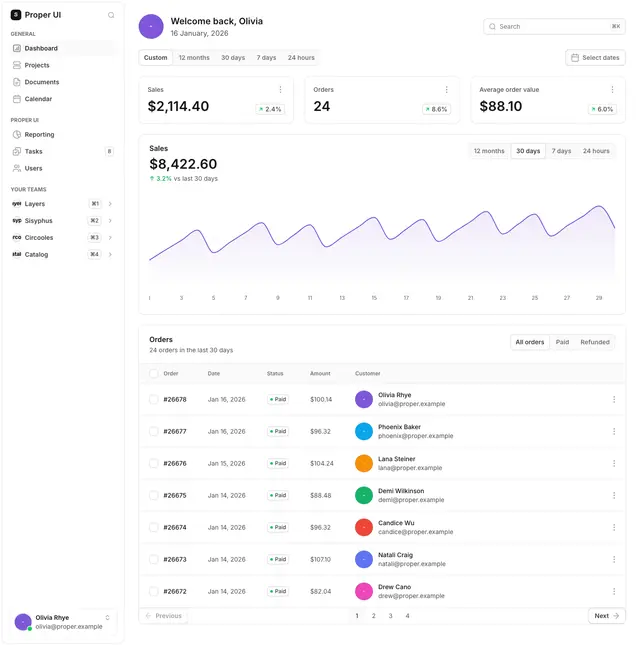Screen dimensions: 640x645
Task: Check the box for order #26674
Action: [153, 527]
